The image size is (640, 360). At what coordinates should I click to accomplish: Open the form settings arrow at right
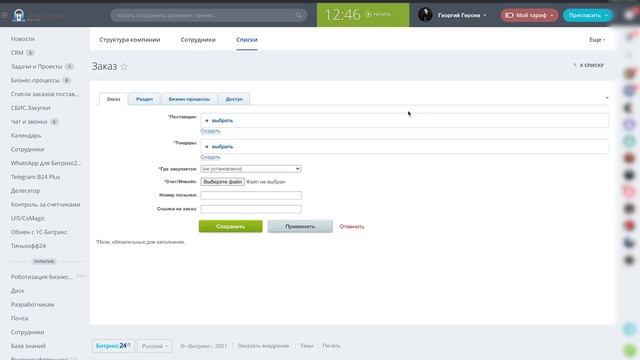click(607, 98)
